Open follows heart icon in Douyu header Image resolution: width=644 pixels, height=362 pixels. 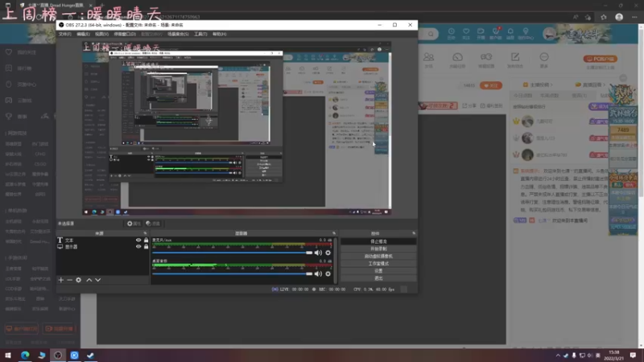click(x=466, y=33)
